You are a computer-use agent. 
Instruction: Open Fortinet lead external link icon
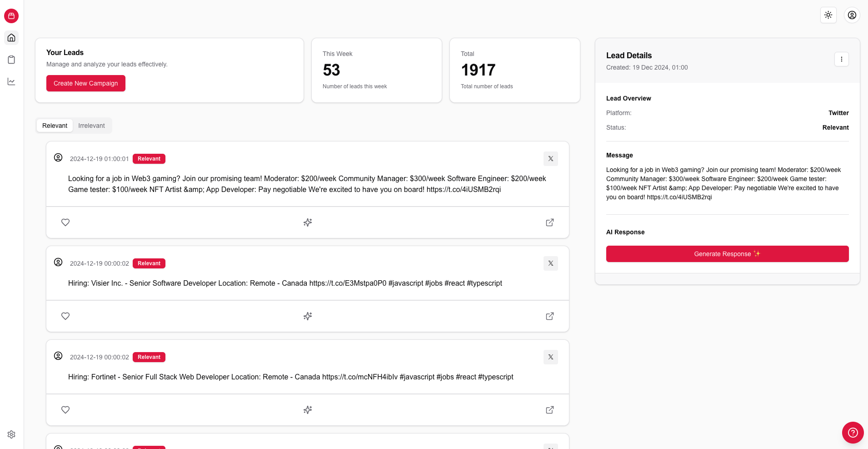coord(549,410)
